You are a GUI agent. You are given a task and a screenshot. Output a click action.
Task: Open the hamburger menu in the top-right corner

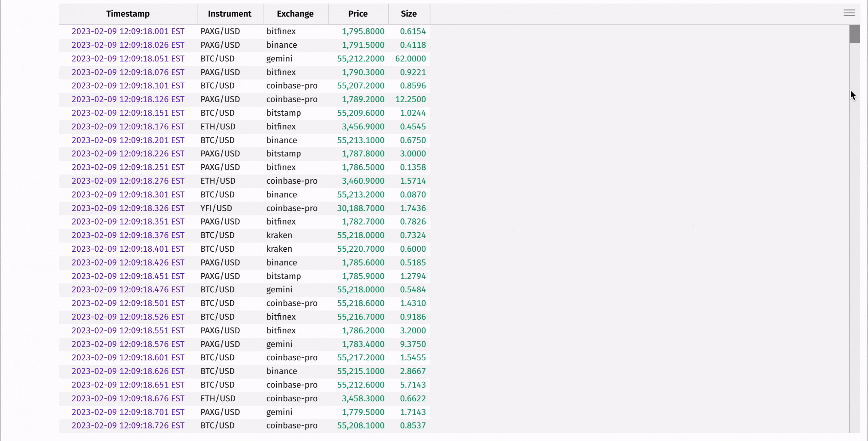pyautogui.click(x=849, y=13)
